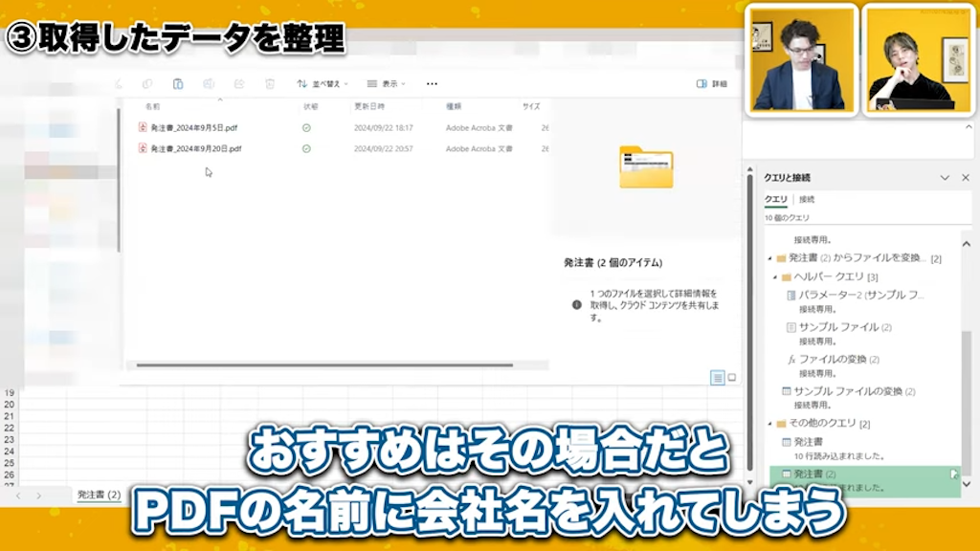Toggle the 詳細 details pane icon
This screenshot has width=980, height=551.
(x=704, y=84)
